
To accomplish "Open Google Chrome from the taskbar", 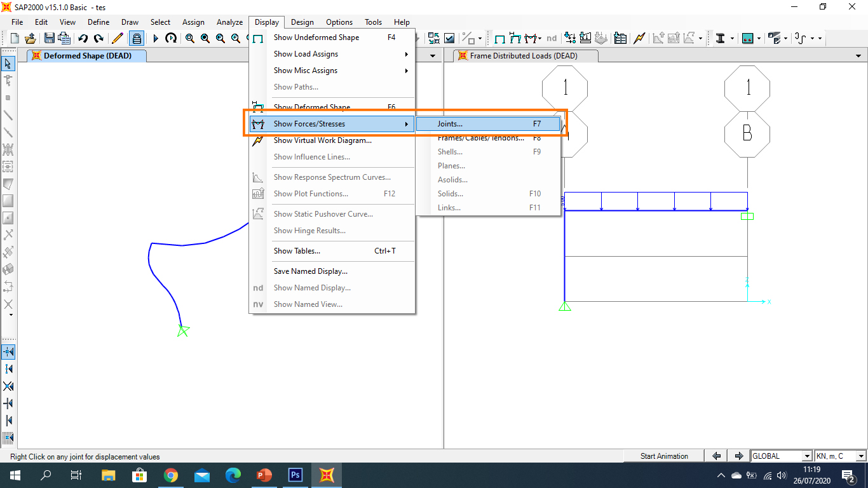I will (170, 475).
